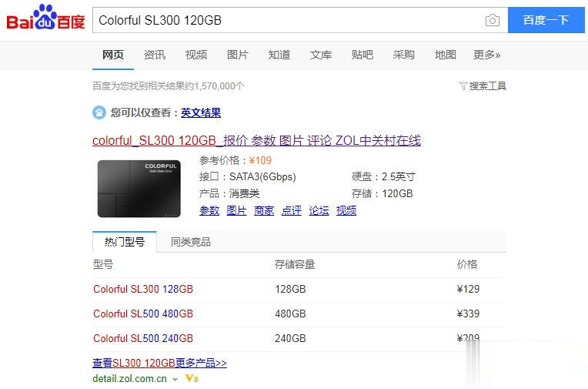588x389 pixels.
Task: Click the 英文结果 link
Action: [201, 112]
